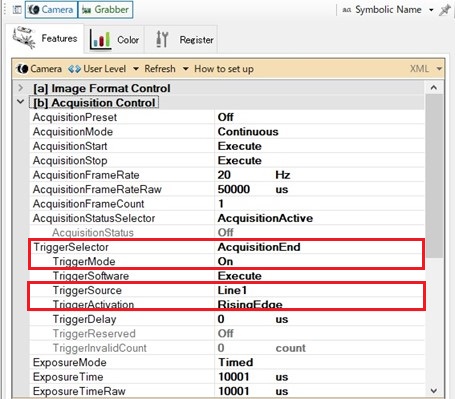
Task: Click the ExposureMode value Timed
Action: click(x=236, y=362)
